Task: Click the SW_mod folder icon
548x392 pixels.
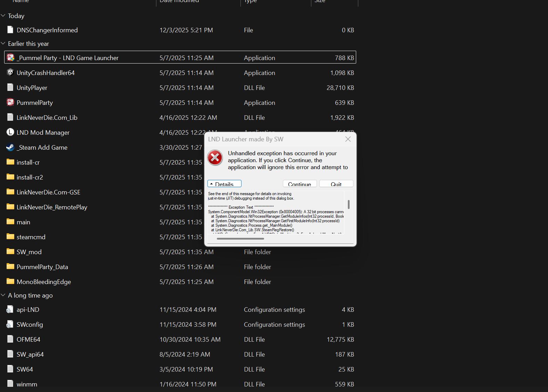Action: (x=10, y=251)
